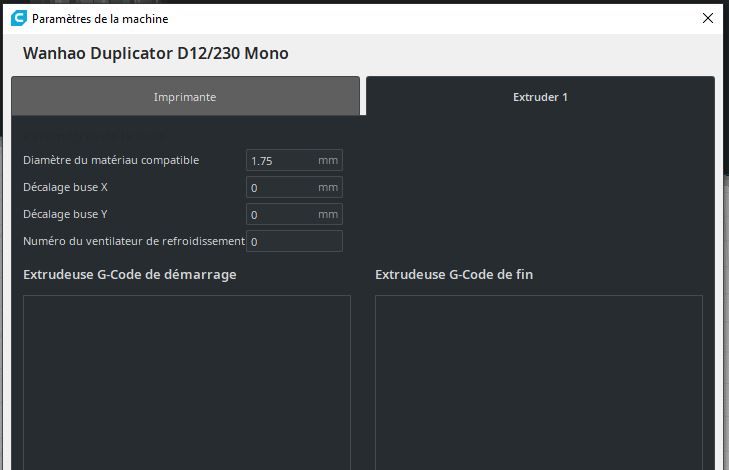The height and width of the screenshot is (470, 729).
Task: Click Extrudeuse G-Code de démarrage heading
Action: (130, 275)
